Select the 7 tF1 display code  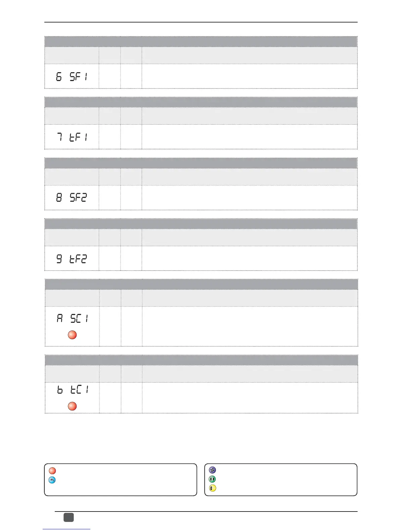click(x=72, y=137)
